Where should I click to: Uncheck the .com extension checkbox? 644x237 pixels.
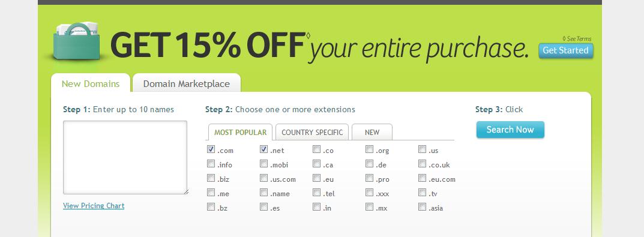point(211,149)
